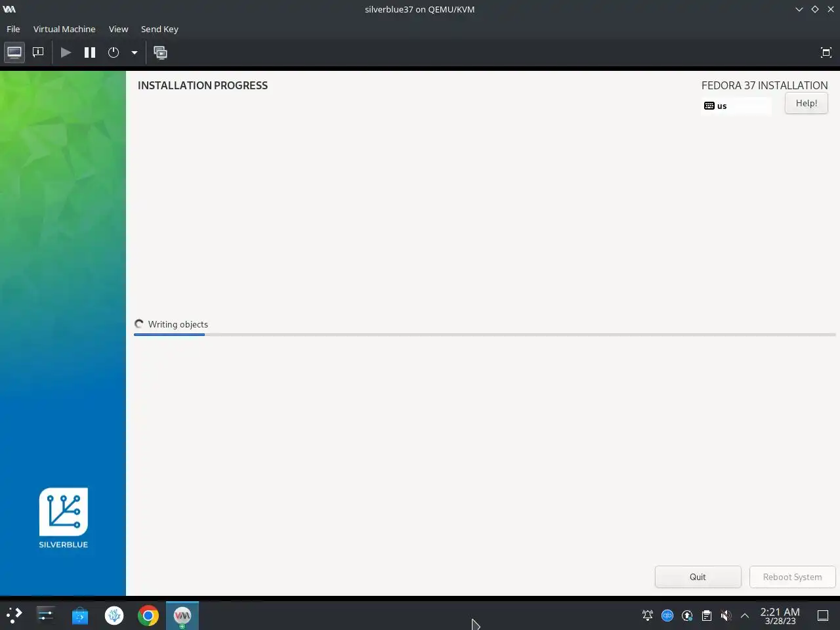The height and width of the screenshot is (630, 840).
Task: Expand hidden system tray icons
Action: (x=745, y=616)
